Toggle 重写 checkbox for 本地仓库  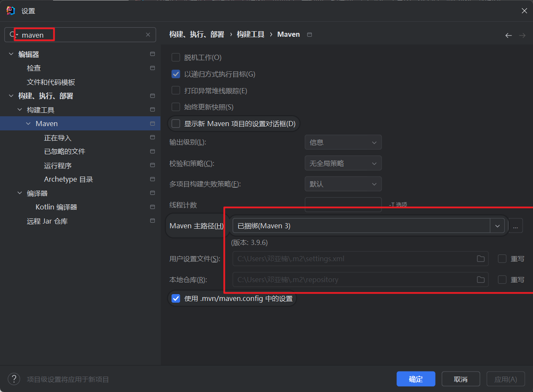502,280
